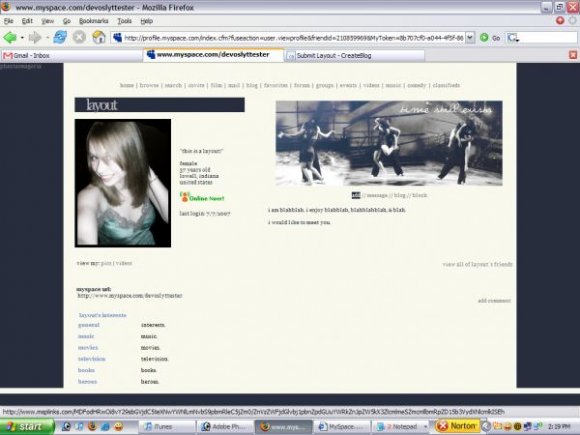580x435 pixels.
Task: Open the address bar URL dropdown
Action: [470, 37]
